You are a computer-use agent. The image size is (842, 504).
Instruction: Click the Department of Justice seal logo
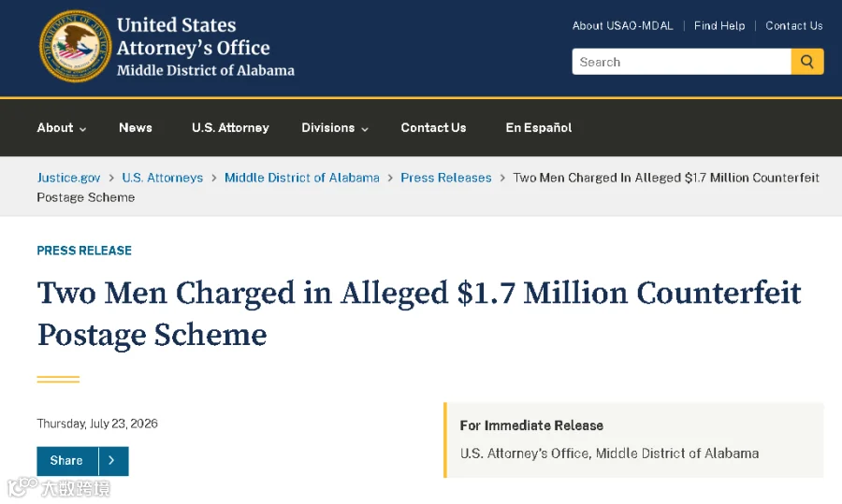click(x=75, y=46)
